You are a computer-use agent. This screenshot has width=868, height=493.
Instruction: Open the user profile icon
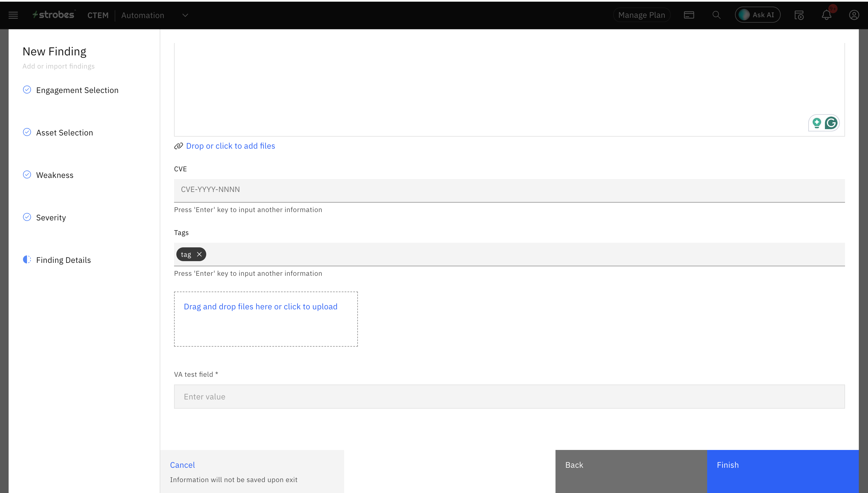click(x=854, y=15)
